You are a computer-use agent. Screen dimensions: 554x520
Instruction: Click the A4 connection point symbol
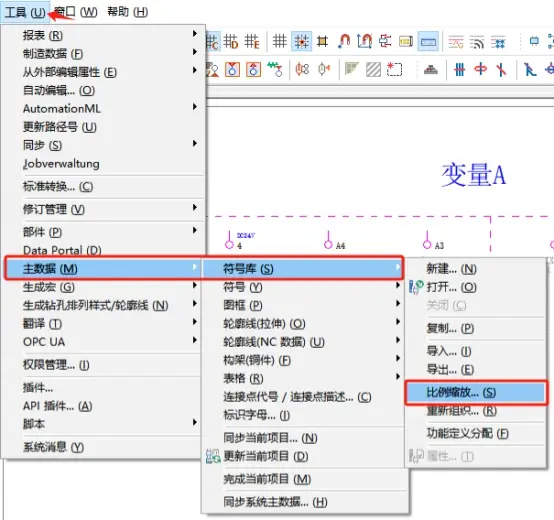tap(328, 240)
